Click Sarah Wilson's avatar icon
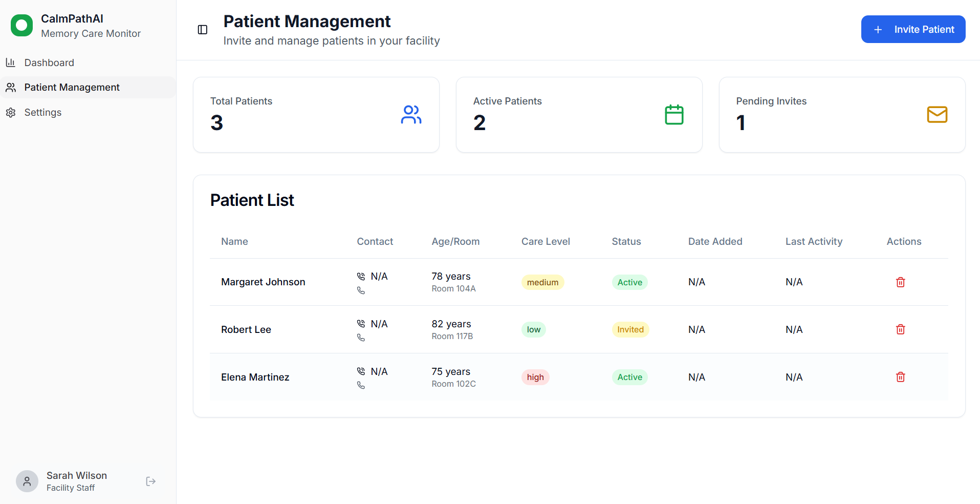The width and height of the screenshot is (980, 504). [27, 481]
